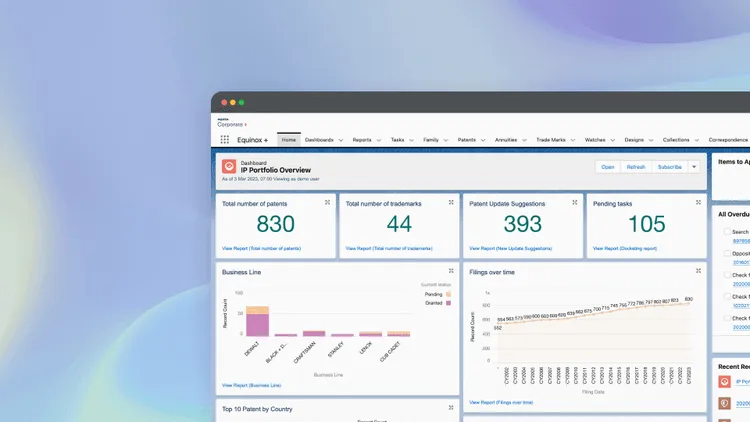The height and width of the screenshot is (422, 750).
Task: Click the CRAFTSMAN bar in Business Line chart
Action: pos(314,333)
